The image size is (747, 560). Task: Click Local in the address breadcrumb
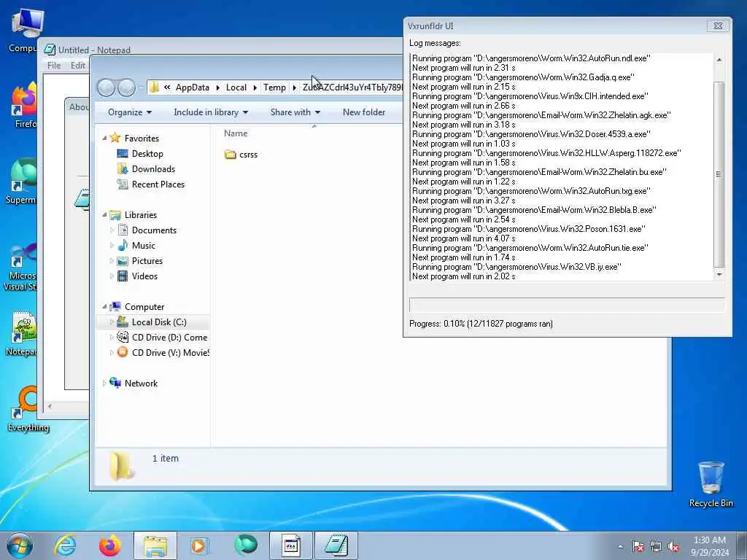236,87
